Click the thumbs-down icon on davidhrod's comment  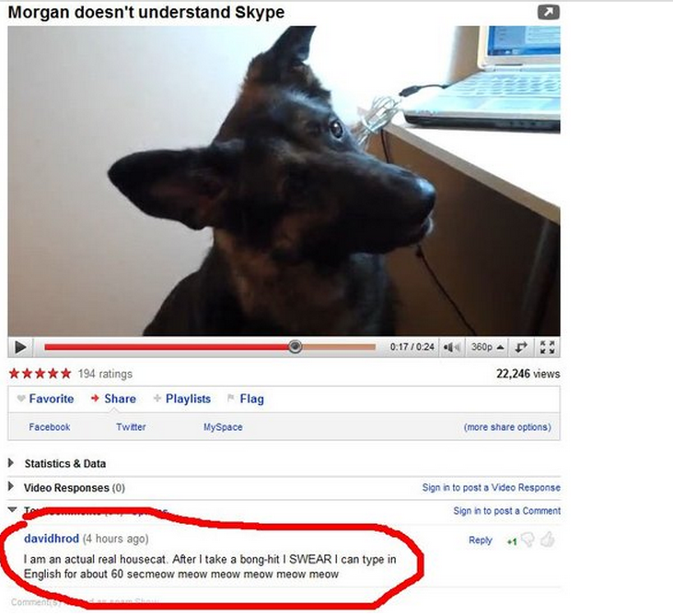[528, 540]
